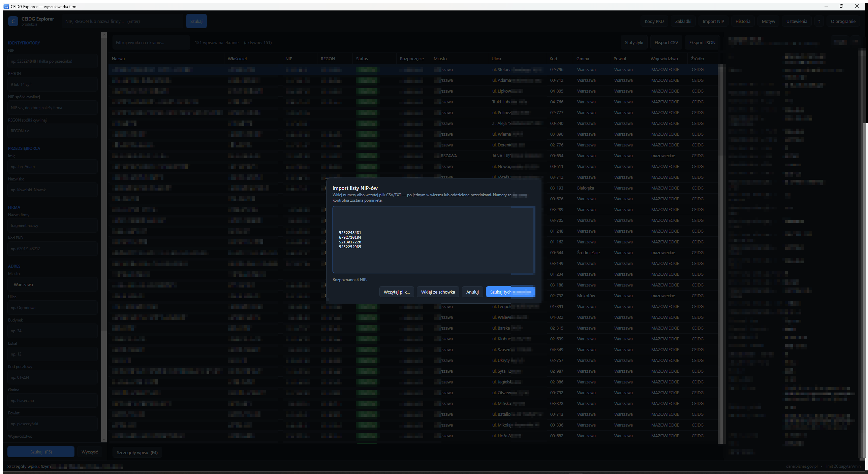Click inside the NIP list text area
Screen dimensions: 868x474
click(433, 240)
